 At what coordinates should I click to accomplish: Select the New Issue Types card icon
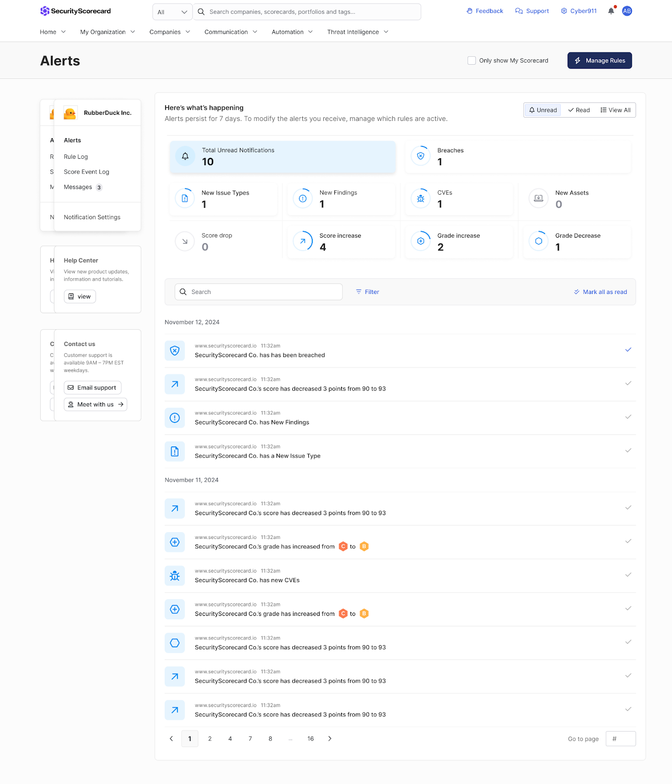click(185, 198)
